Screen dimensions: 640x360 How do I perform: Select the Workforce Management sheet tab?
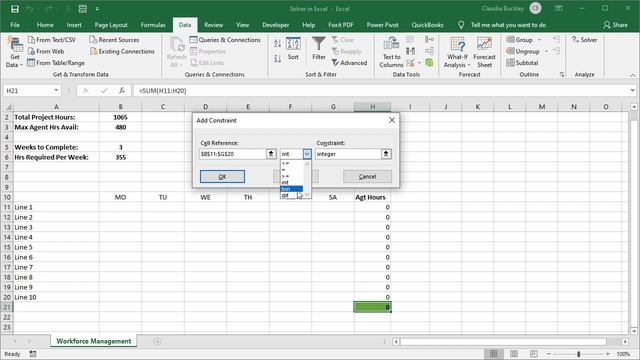pyautogui.click(x=93, y=341)
